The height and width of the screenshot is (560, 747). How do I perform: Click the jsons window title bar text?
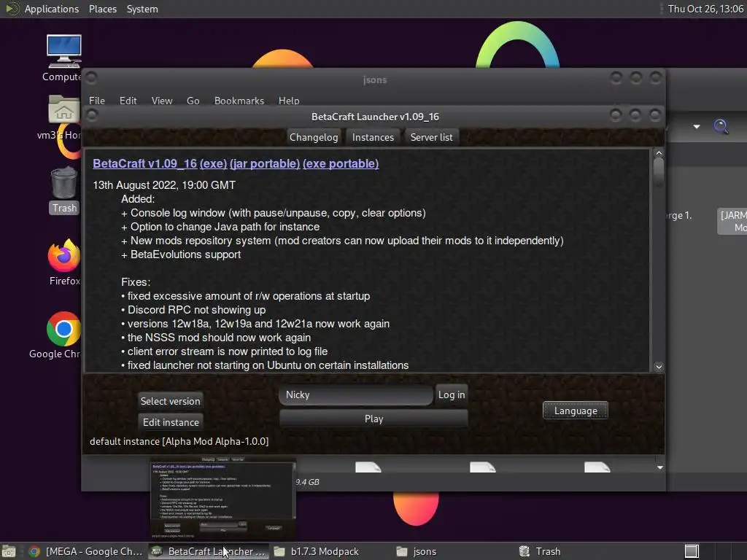tap(375, 80)
